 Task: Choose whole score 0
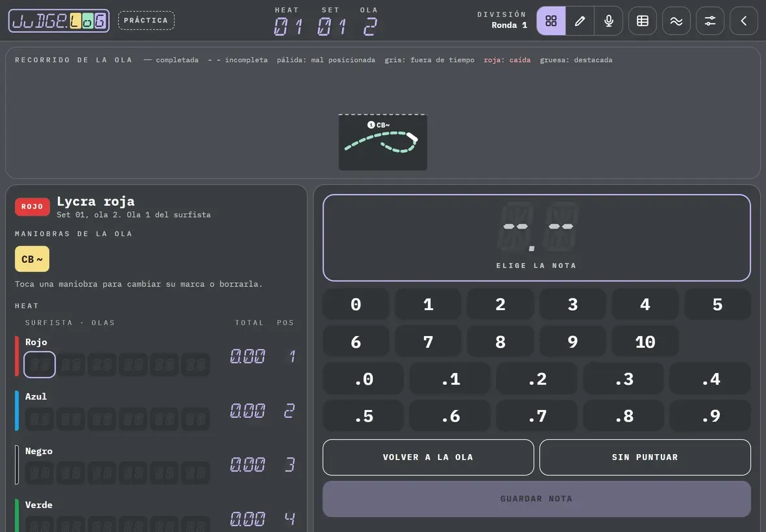[x=356, y=304]
